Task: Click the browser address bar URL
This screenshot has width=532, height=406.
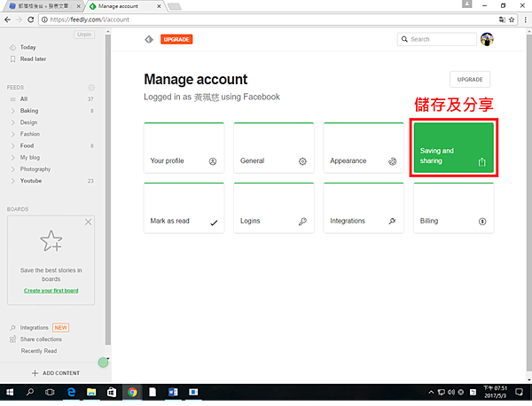Action: pyautogui.click(x=90, y=20)
